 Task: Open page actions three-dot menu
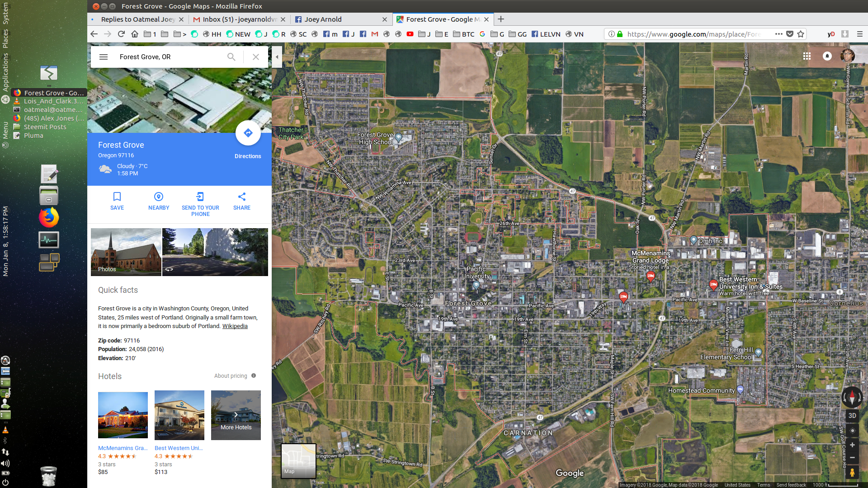(x=779, y=34)
